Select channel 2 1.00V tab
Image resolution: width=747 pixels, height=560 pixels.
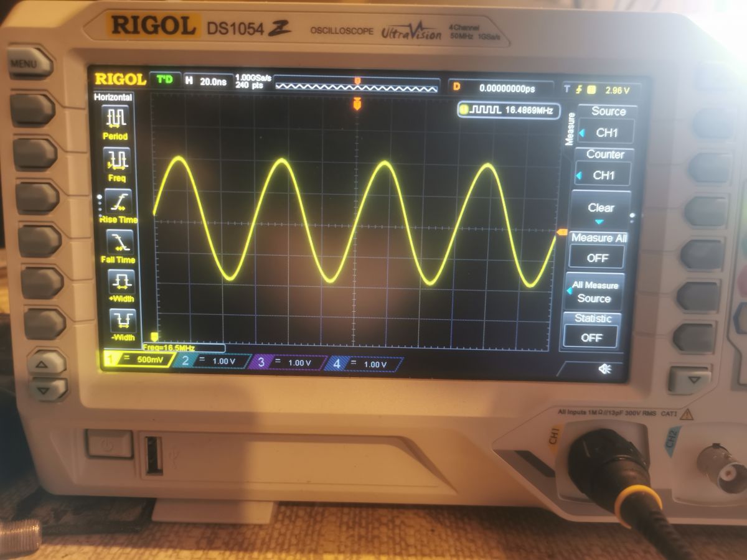point(211,361)
